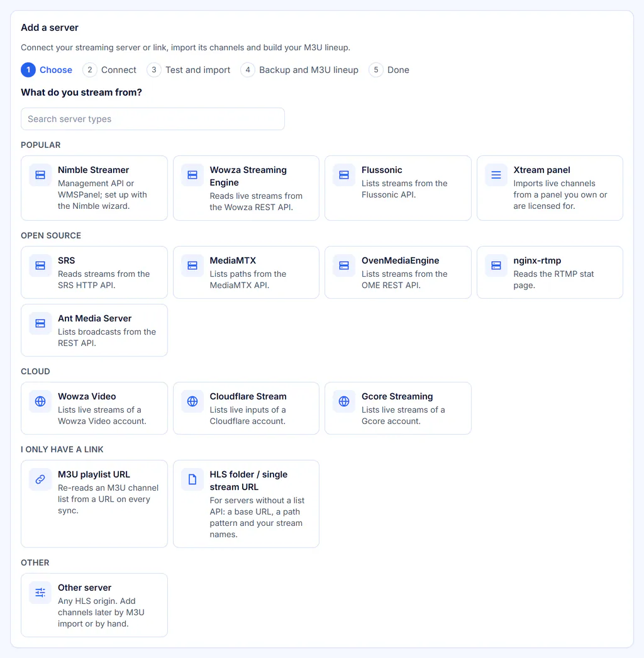Viewport: 644px width, 658px height.
Task: Click "Reads live streams from the Wowza REST API."
Action: click(256, 201)
